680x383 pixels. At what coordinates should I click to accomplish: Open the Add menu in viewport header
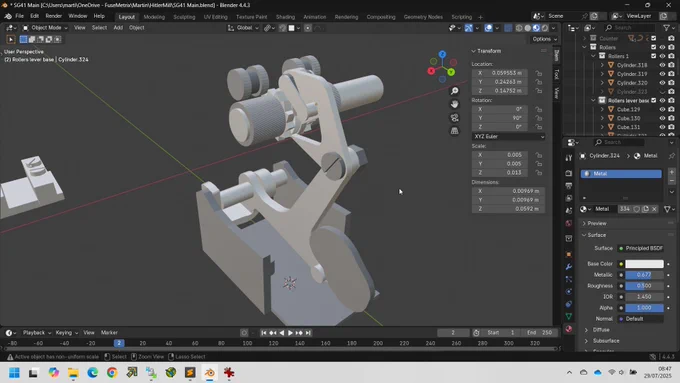pyautogui.click(x=118, y=28)
